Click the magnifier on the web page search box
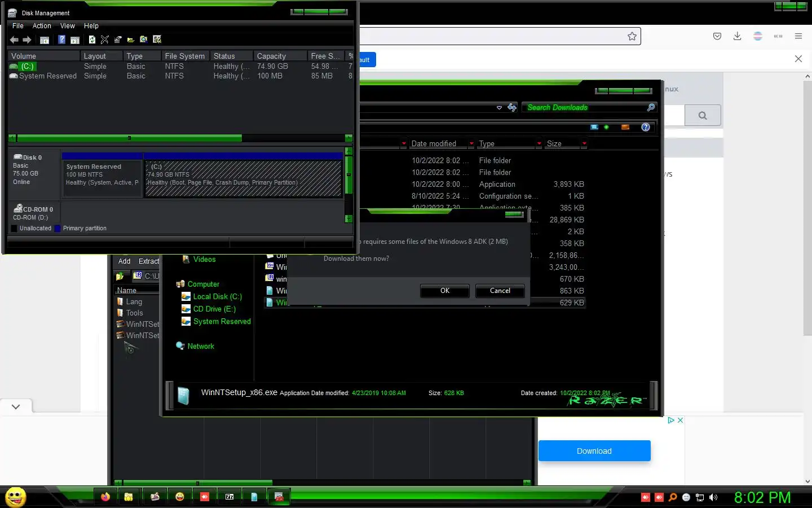 click(703, 116)
